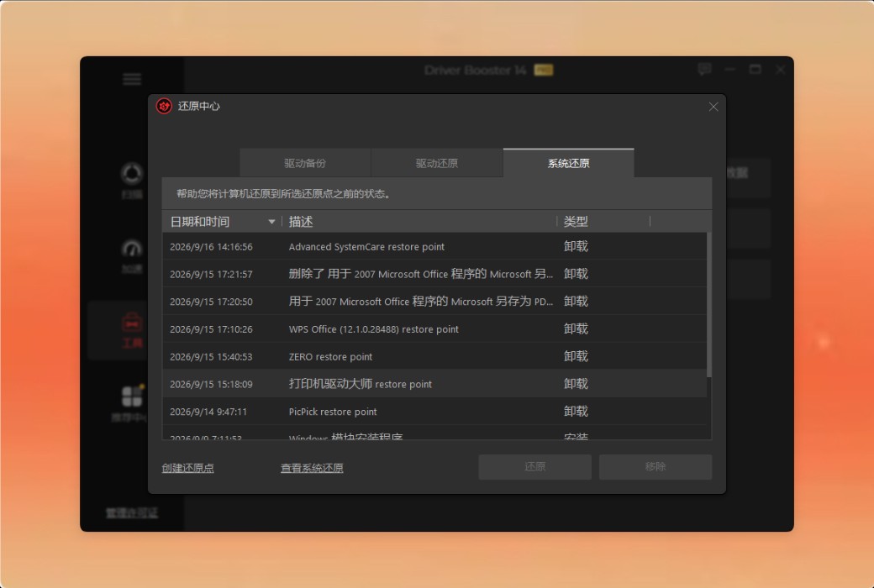874x588 pixels.
Task: Select row dated 2026/9/15 17:20:50
Action: (x=434, y=301)
